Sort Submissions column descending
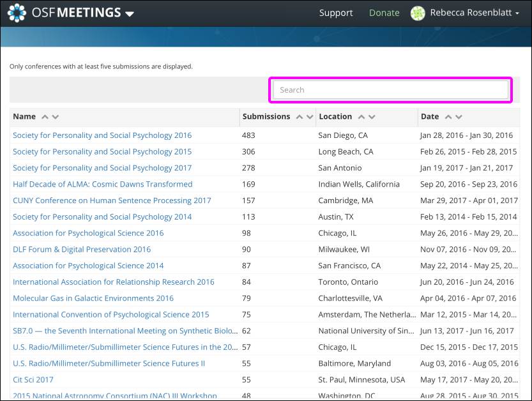The height and width of the screenshot is (401, 532). (x=309, y=117)
